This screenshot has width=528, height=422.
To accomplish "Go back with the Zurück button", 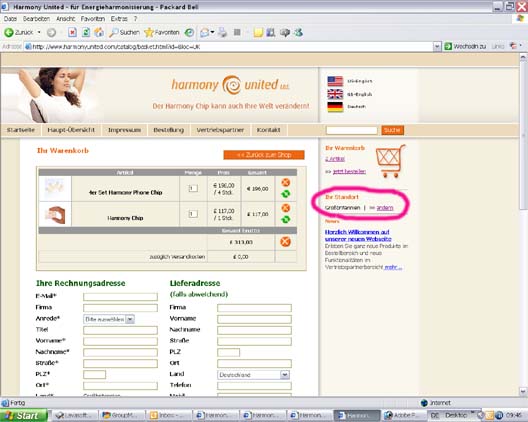I will (19, 32).
